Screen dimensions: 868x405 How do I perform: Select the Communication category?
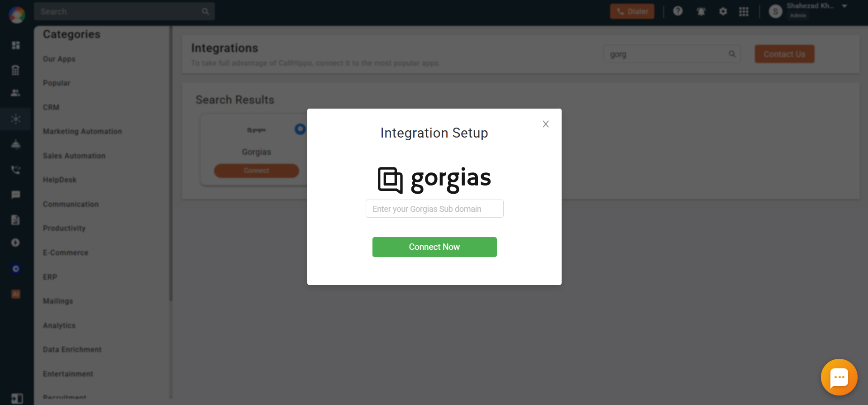coord(71,204)
